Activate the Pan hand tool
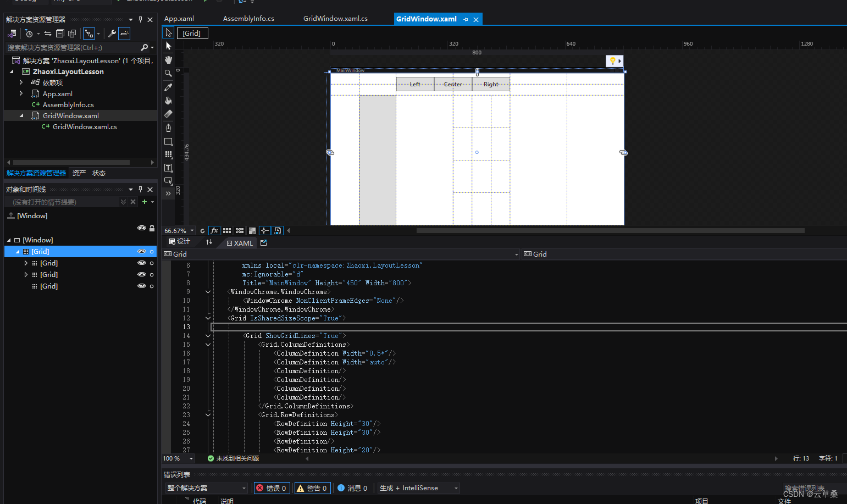The height and width of the screenshot is (504, 847). (168, 60)
